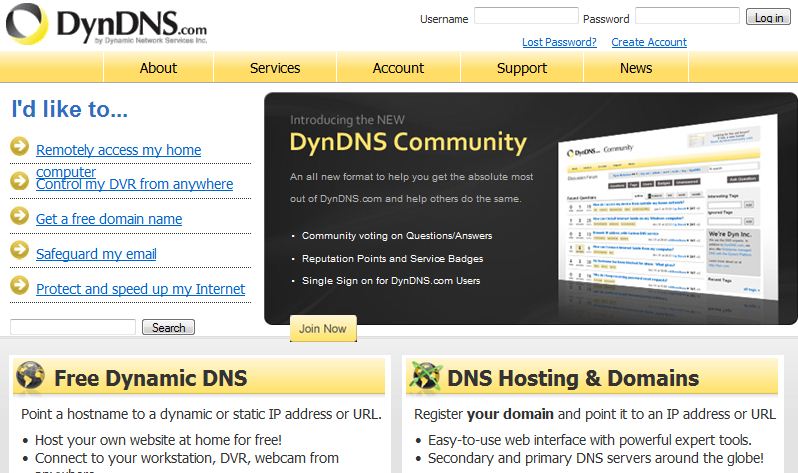Open the News menu
Viewport: 798px width, 473px height.
tap(636, 68)
